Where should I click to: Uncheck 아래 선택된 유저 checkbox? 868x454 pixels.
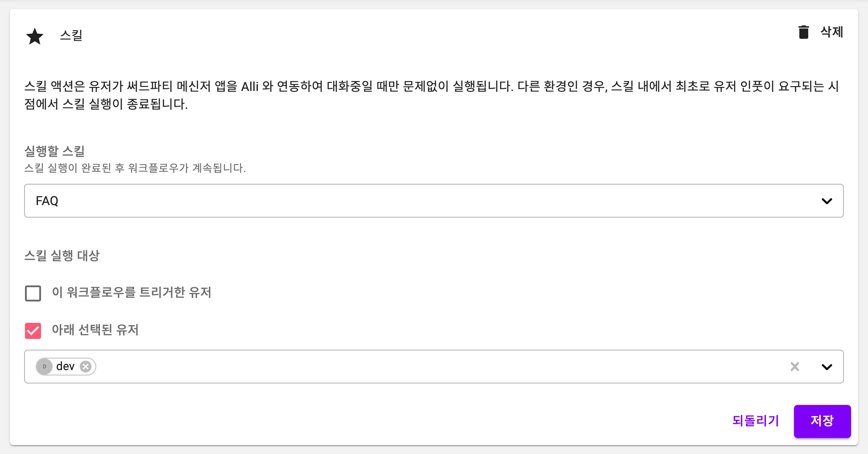pyautogui.click(x=33, y=331)
